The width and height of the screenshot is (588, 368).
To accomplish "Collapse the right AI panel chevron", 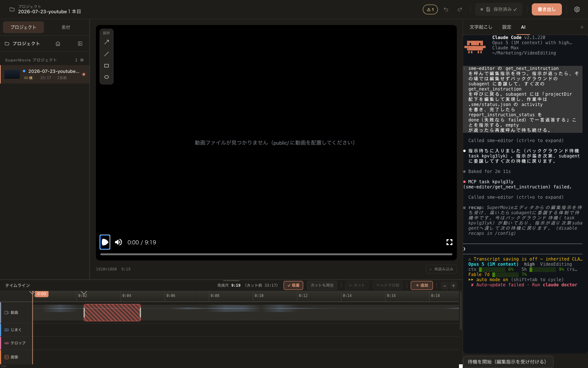I will (582, 27).
